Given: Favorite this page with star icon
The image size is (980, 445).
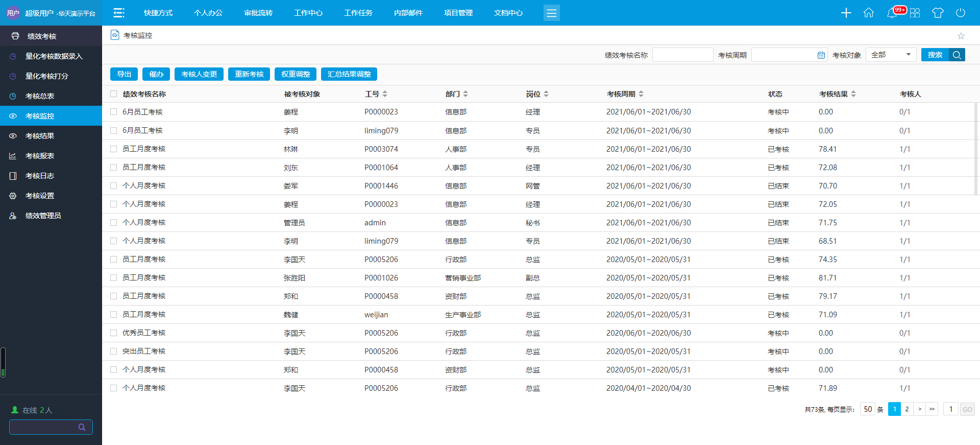Looking at the screenshot, I should pyautogui.click(x=961, y=36).
